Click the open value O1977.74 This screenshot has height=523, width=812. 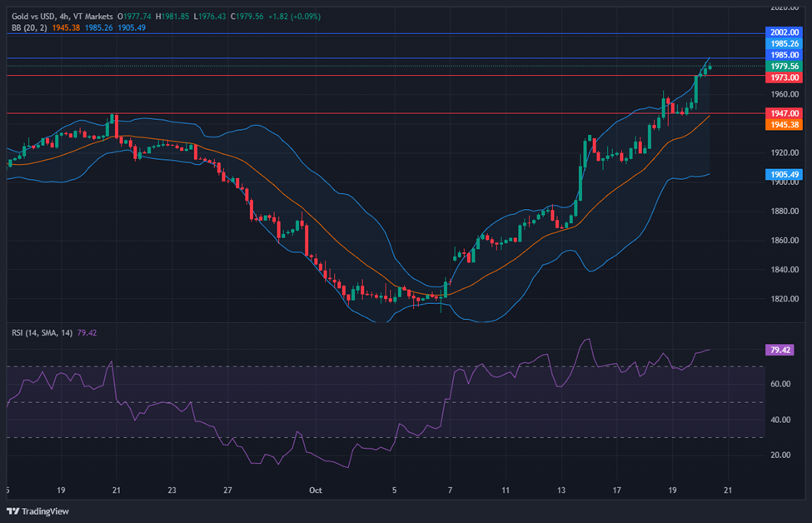pyautogui.click(x=135, y=17)
